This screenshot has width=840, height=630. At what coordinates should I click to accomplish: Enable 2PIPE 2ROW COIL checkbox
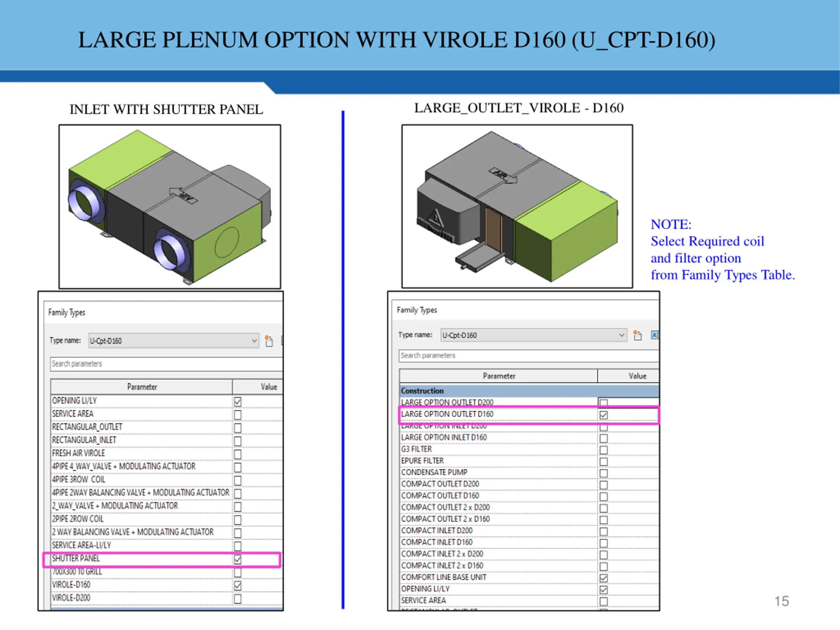[x=238, y=520]
